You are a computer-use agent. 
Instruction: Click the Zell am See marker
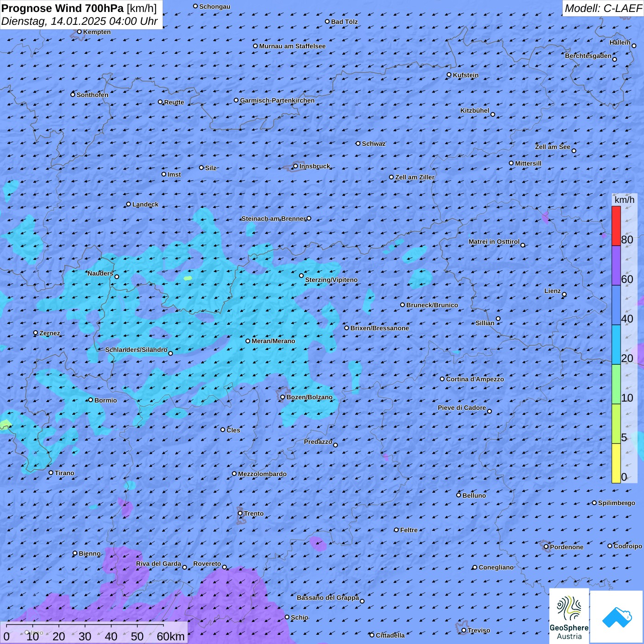coord(574,150)
